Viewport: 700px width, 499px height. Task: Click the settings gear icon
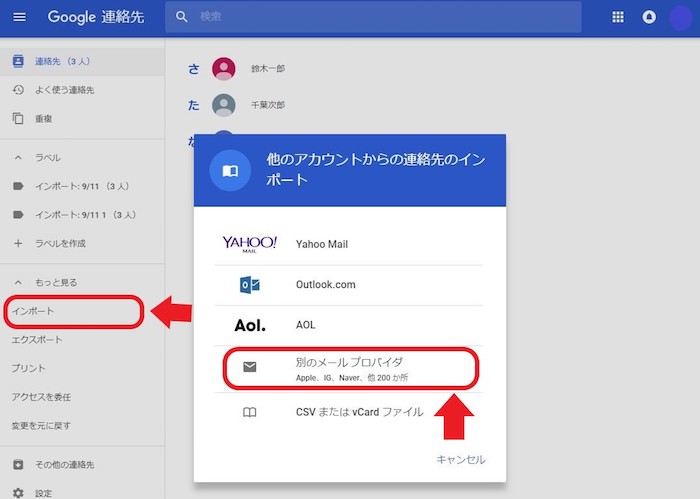tap(18, 493)
